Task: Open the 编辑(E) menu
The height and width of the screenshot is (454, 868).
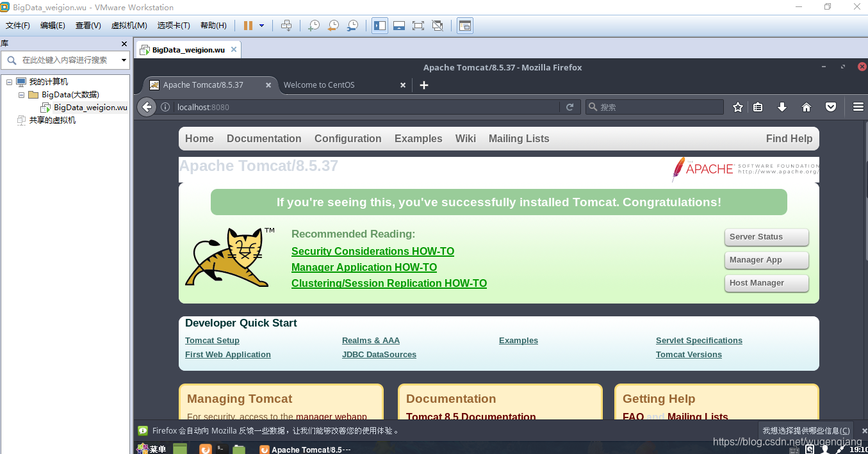Action: 53,26
